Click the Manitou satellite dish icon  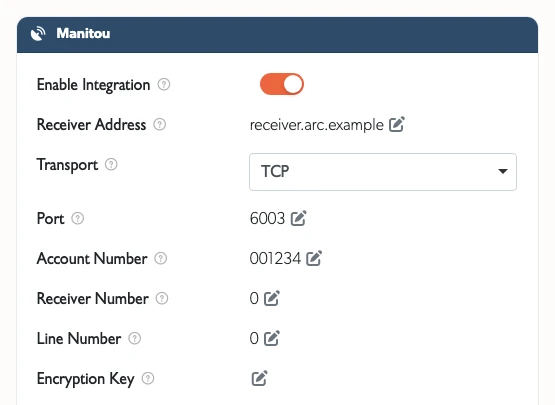[38, 34]
